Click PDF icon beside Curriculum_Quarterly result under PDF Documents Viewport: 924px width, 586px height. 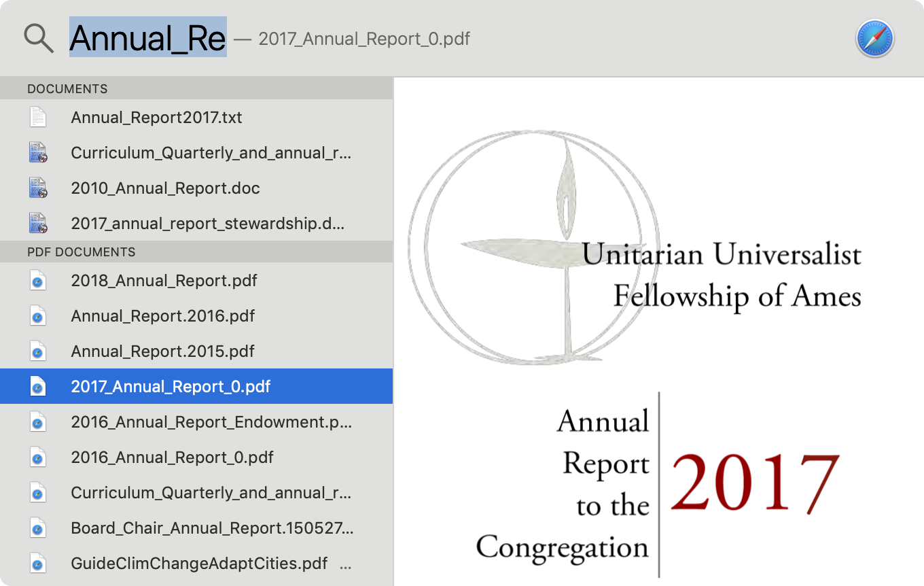coord(38,492)
